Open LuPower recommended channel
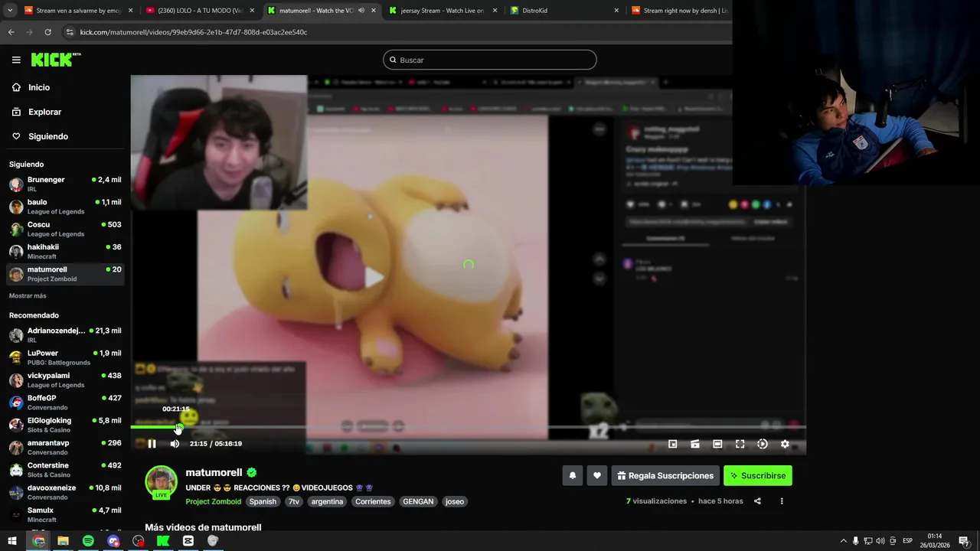This screenshot has width=980, height=551. (x=65, y=357)
